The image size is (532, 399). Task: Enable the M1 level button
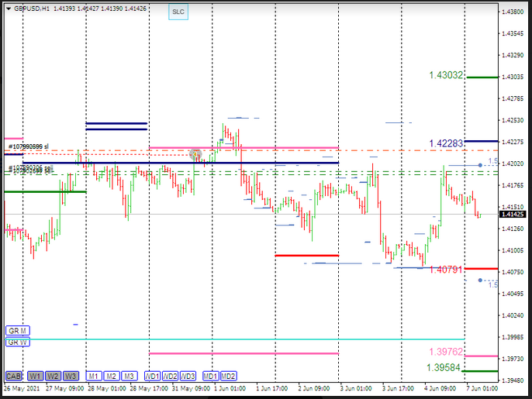[x=94, y=376]
